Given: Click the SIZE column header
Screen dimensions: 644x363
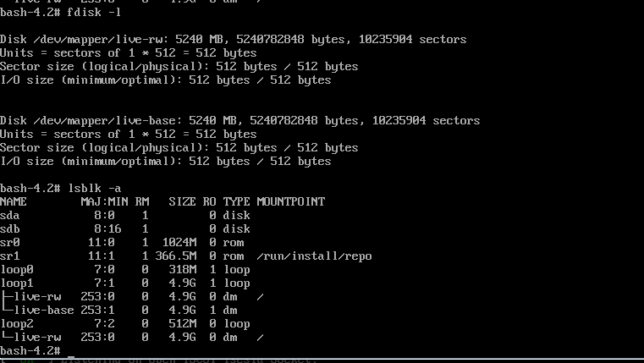Looking at the screenshot, I should click(182, 201).
